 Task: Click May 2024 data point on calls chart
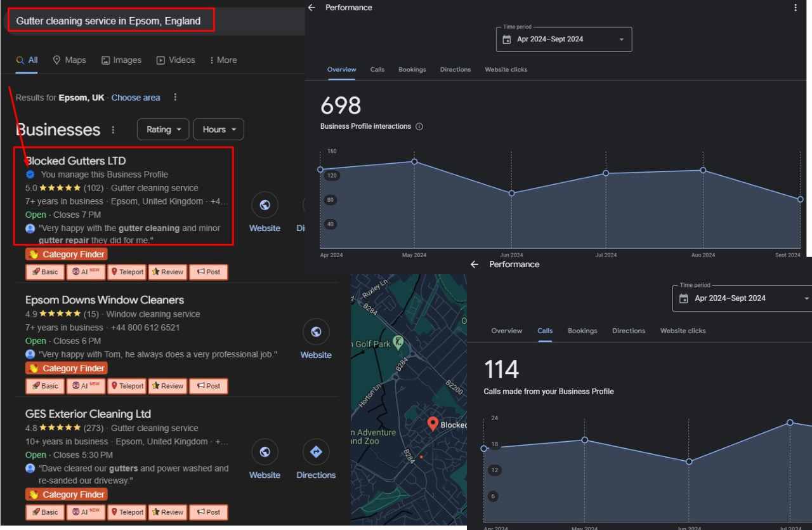584,440
